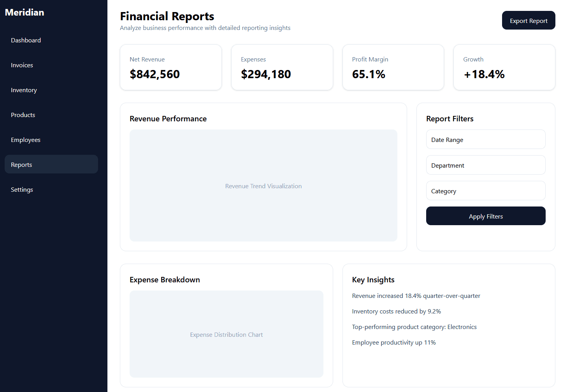Click the Revenue Performance heading

pos(168,119)
